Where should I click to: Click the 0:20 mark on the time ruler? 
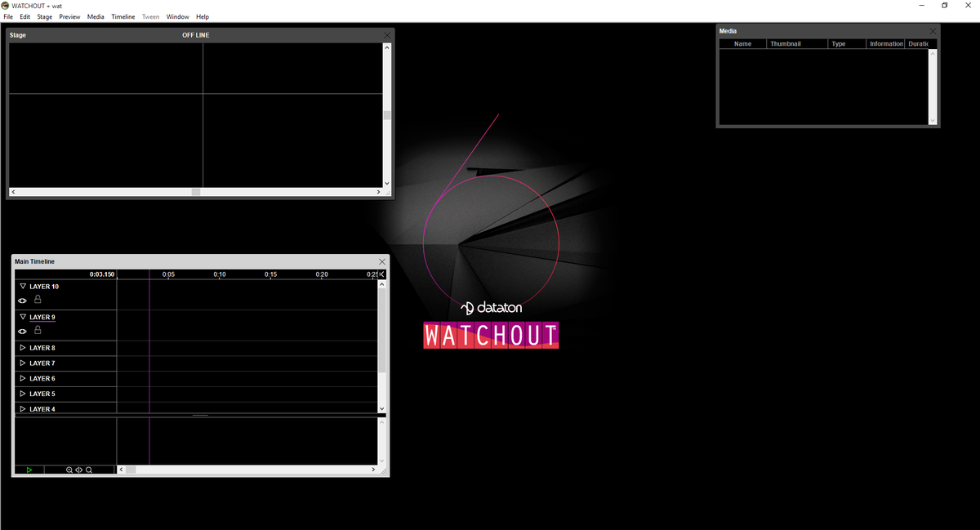(x=322, y=274)
